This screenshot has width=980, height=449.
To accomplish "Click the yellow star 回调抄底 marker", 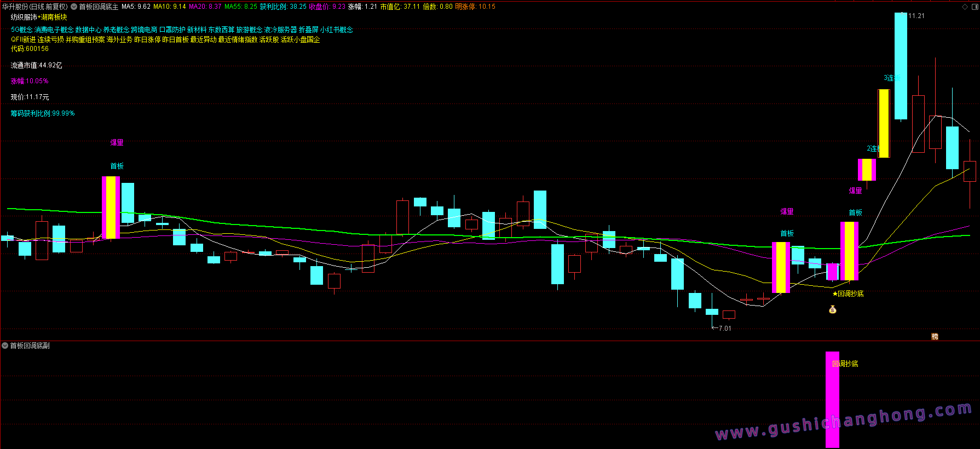I will coord(848,294).
